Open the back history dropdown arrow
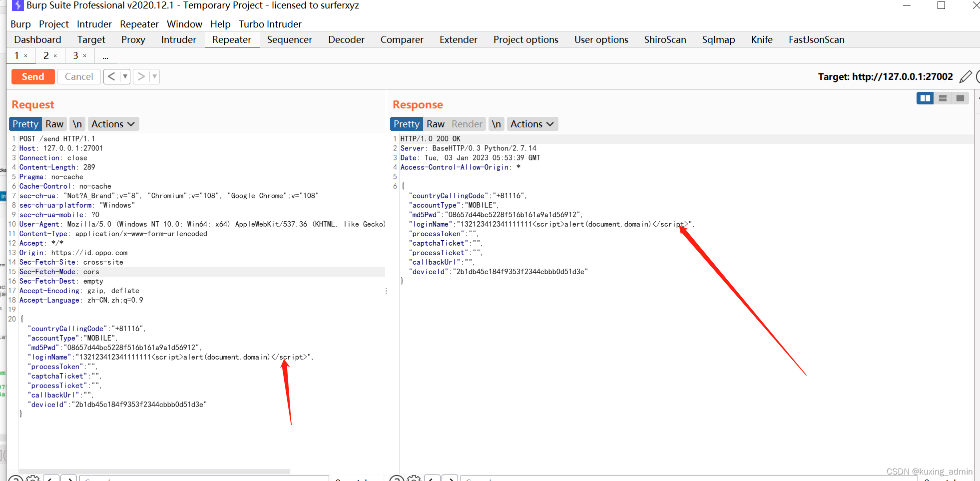Viewport: 980px width, 481px height. tap(125, 76)
